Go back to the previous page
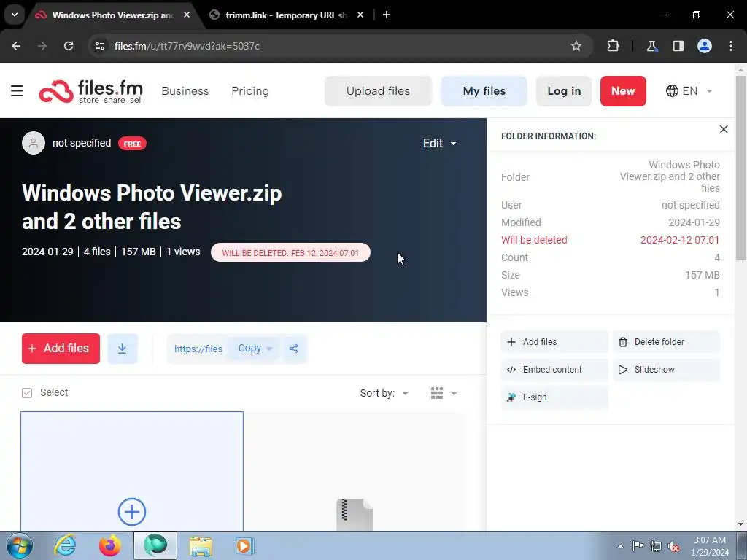Screen dimensions: 747x560 pyautogui.click(x=16, y=46)
